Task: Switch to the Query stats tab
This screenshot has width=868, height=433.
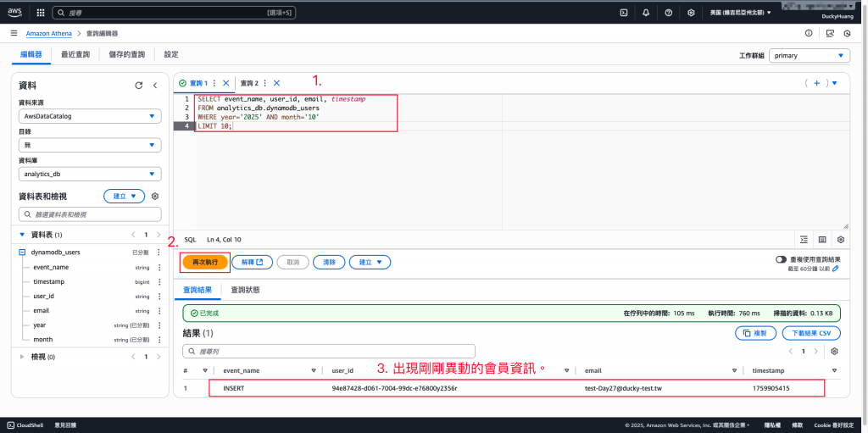Action: point(245,290)
